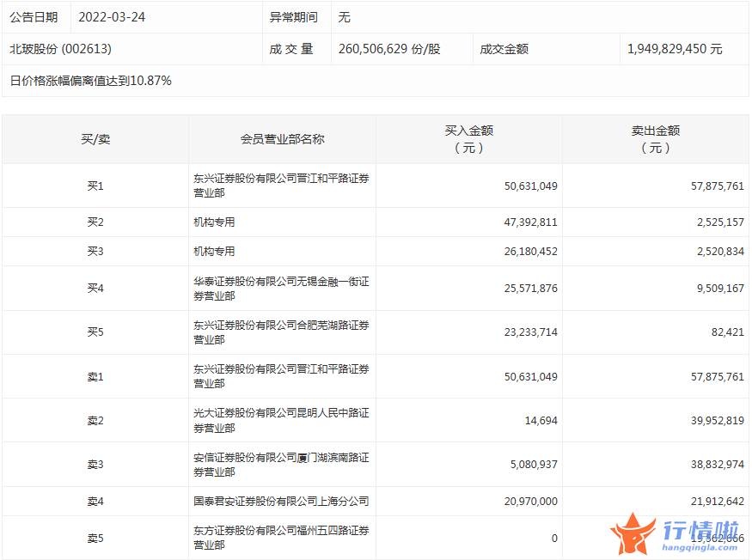The height and width of the screenshot is (560, 752).
Task: Click 东兴证券晋江和平路 name in 买1 row
Action: (281, 186)
